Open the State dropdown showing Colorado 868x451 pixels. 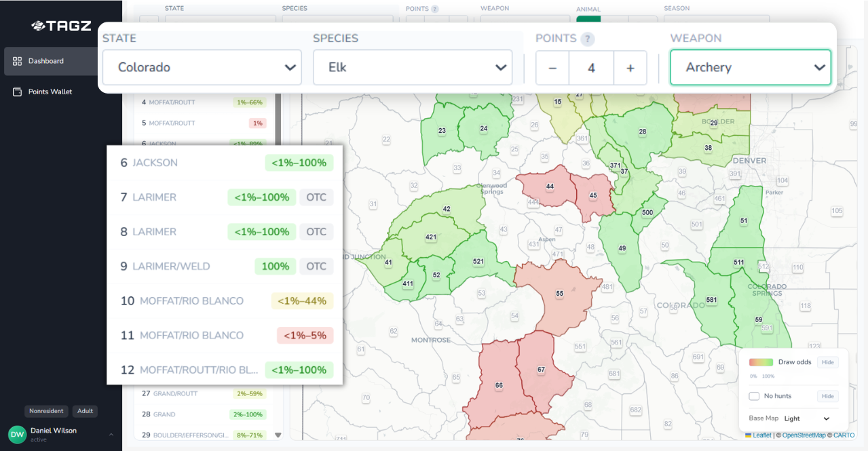[202, 67]
